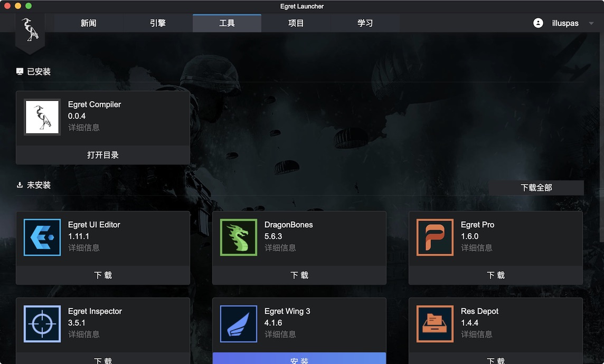Click the DragonBones dragon icon

239,237
